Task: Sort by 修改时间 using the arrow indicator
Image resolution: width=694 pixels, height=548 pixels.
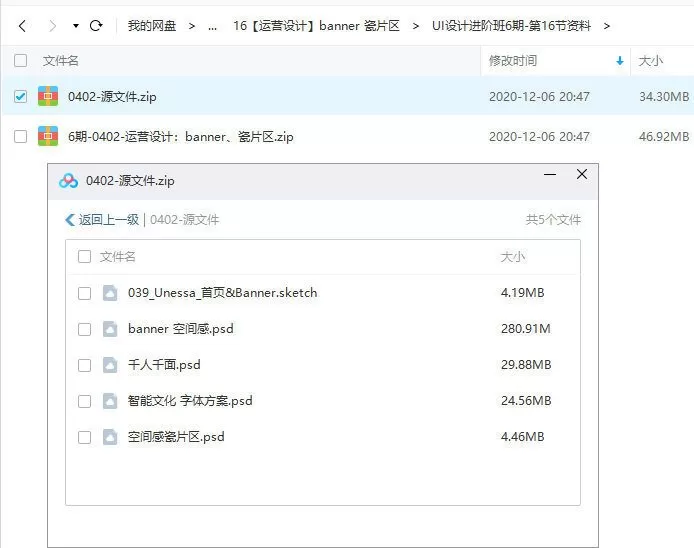Action: pyautogui.click(x=620, y=61)
